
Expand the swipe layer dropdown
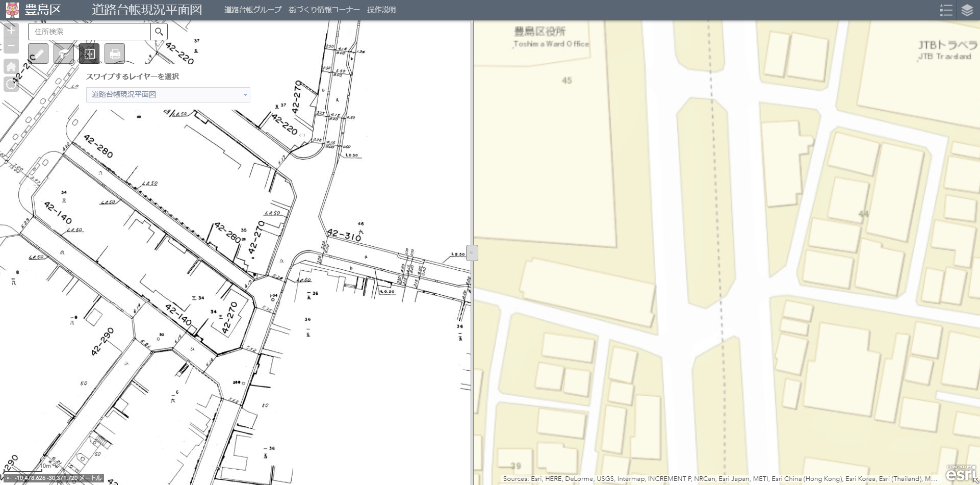[x=245, y=95]
